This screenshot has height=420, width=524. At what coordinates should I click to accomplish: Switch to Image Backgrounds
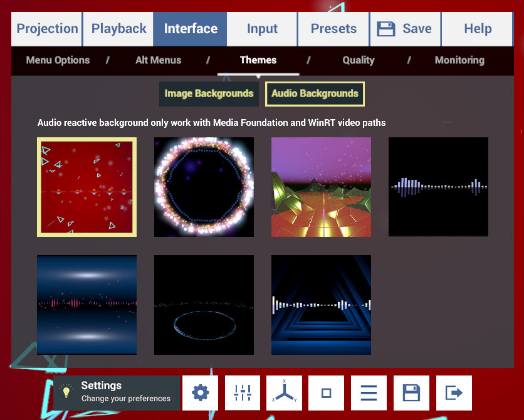coord(209,93)
